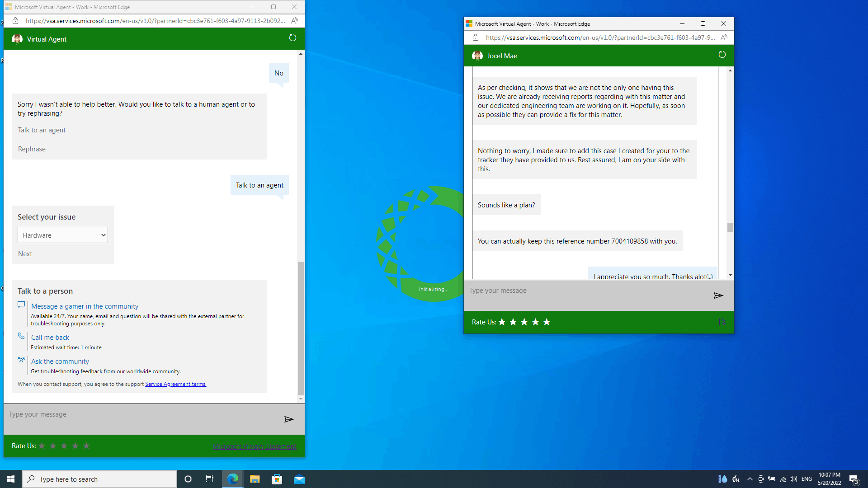Click the phone icon beside Call me back

pos(21,336)
